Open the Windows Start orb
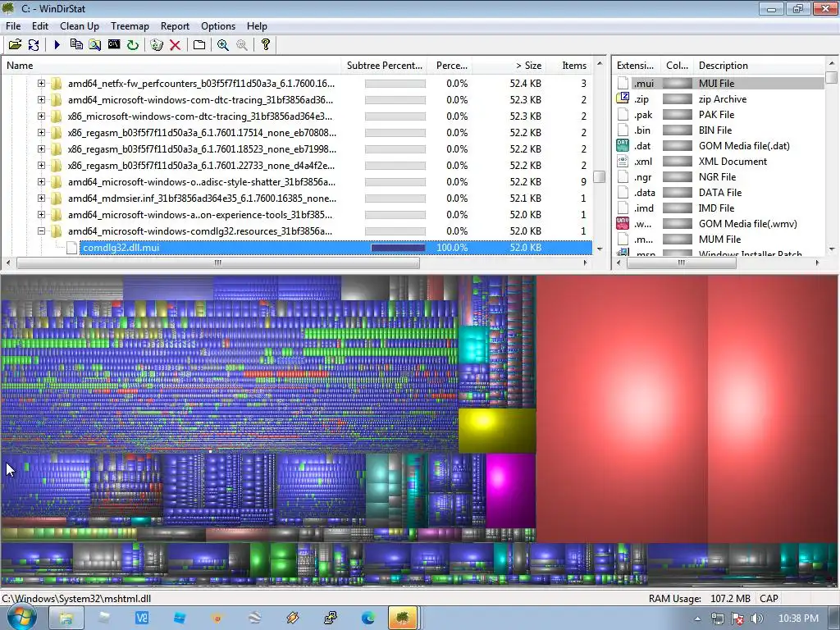Image resolution: width=840 pixels, height=630 pixels. [x=21, y=617]
